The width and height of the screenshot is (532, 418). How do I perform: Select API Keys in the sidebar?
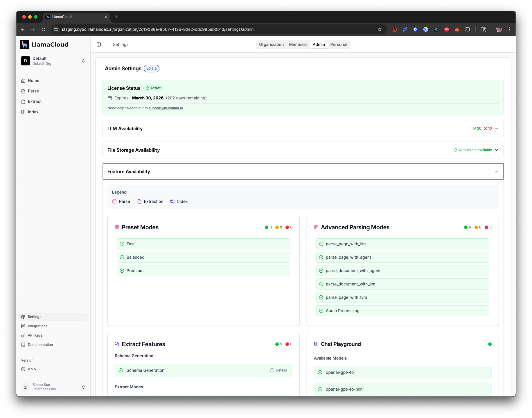tap(35, 335)
